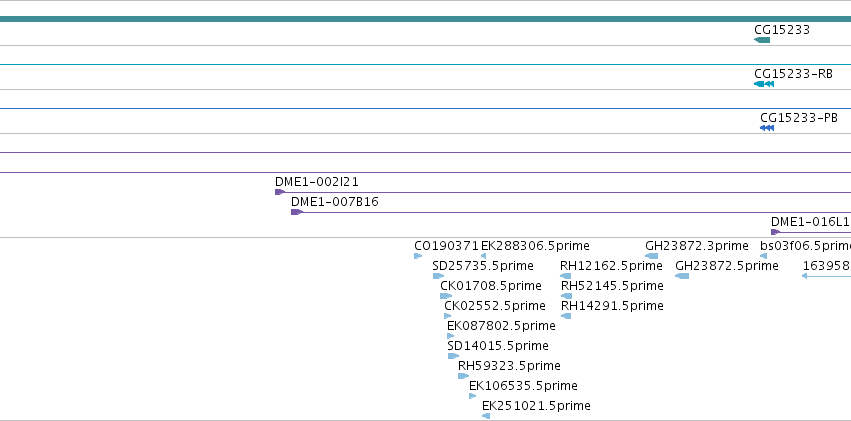
Task: Click the CG15233 gene label
Action: coord(782,30)
